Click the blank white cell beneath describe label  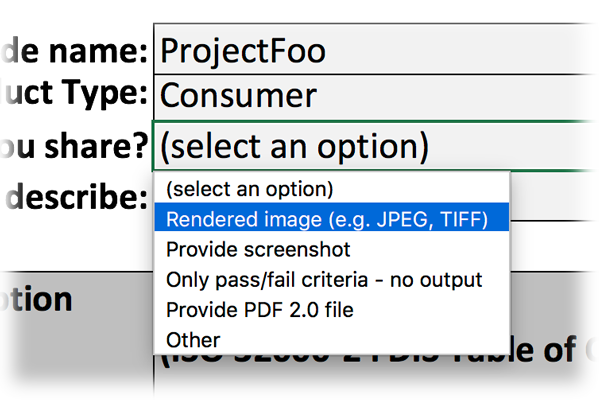77,246
